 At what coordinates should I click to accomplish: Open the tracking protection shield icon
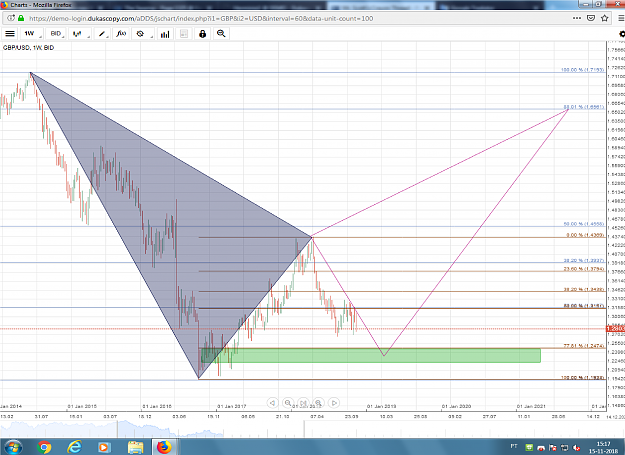point(11,18)
